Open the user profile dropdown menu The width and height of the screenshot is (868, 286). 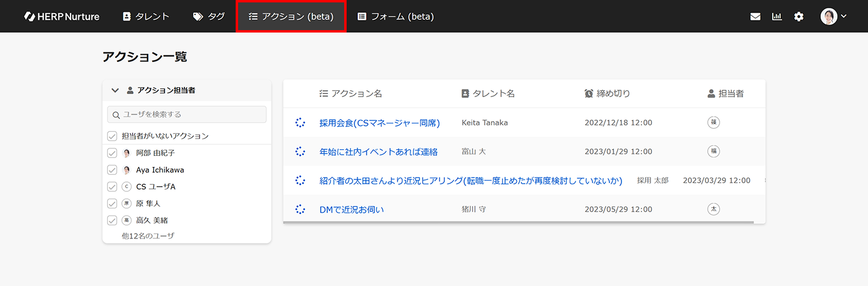tap(834, 17)
